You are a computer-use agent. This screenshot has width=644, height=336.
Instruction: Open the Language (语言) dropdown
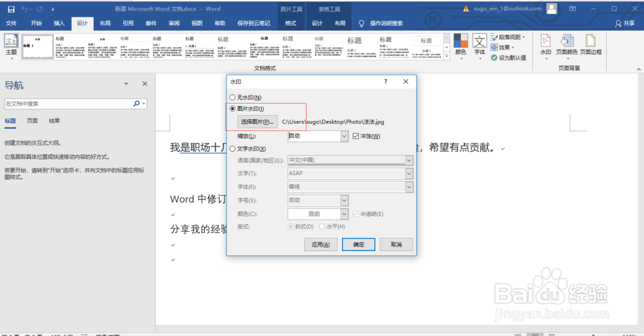pos(409,160)
